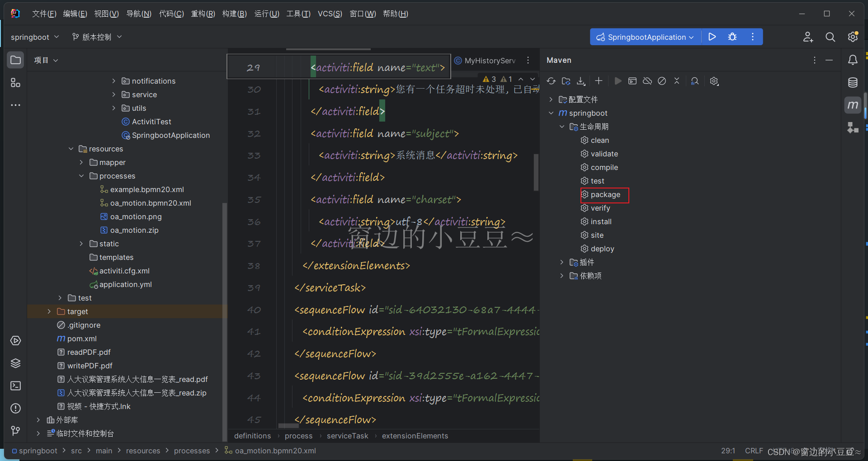The height and width of the screenshot is (461, 868).
Task: Click the editor vertical scrollbar thumb
Action: point(536,172)
